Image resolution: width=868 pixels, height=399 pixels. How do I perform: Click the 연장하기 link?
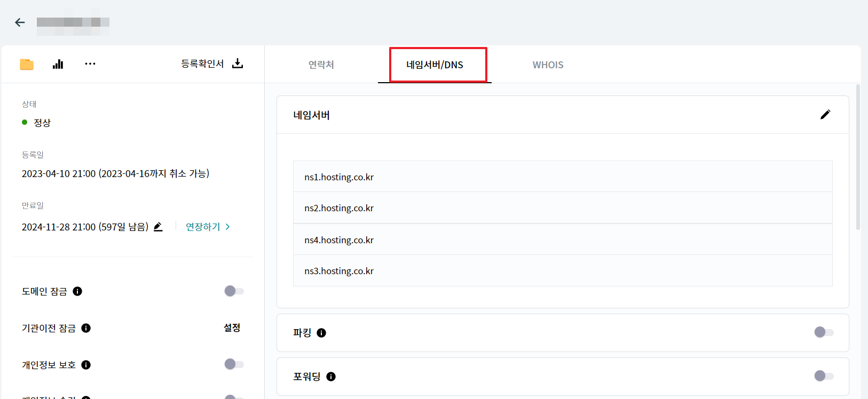[x=208, y=227]
